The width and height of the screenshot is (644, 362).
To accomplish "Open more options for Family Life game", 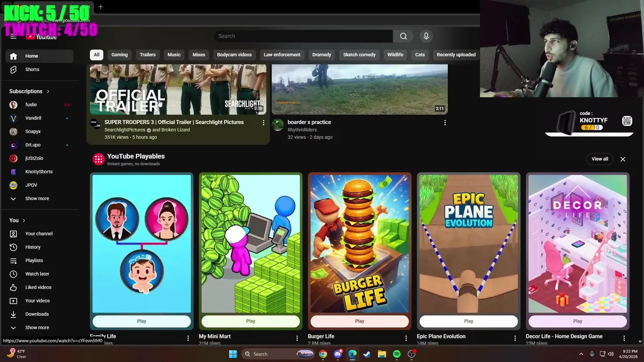I will (x=188, y=338).
